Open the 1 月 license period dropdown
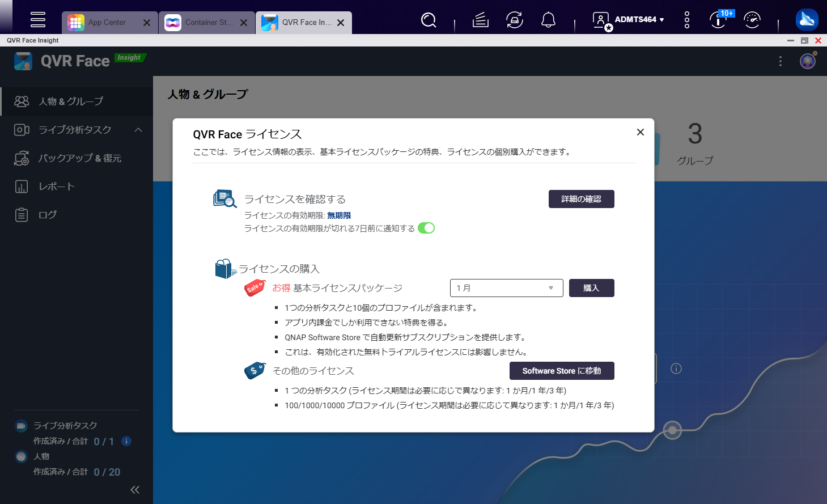 point(507,288)
